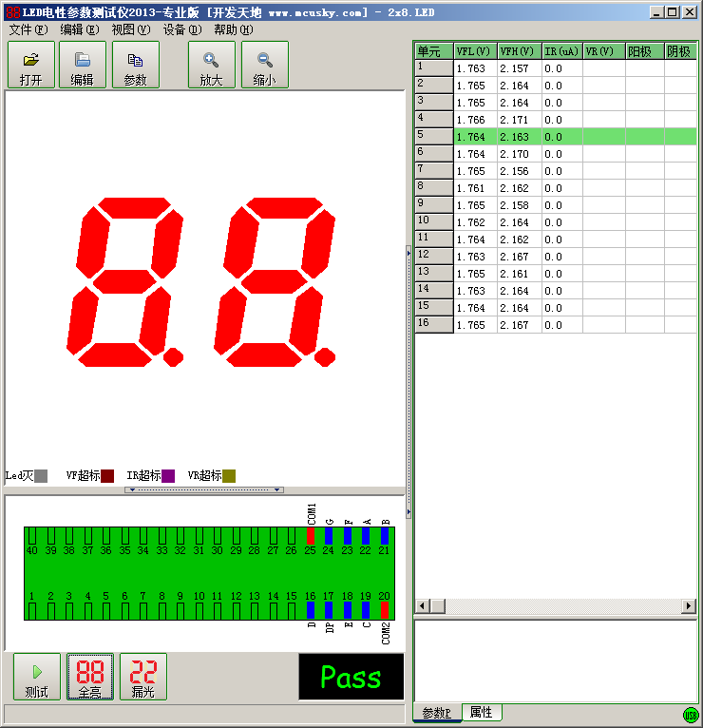The height and width of the screenshot is (728, 703).
Task: Click the IR超标 purple color swatch
Action: pyautogui.click(x=168, y=476)
